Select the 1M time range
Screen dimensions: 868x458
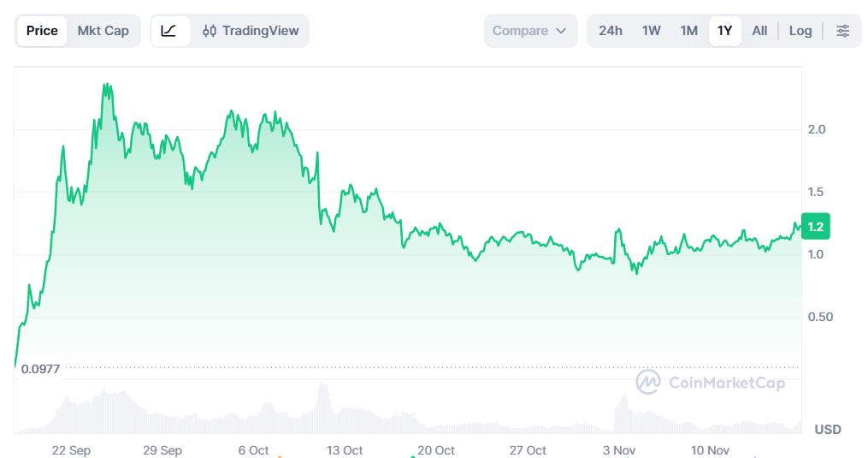(x=689, y=31)
